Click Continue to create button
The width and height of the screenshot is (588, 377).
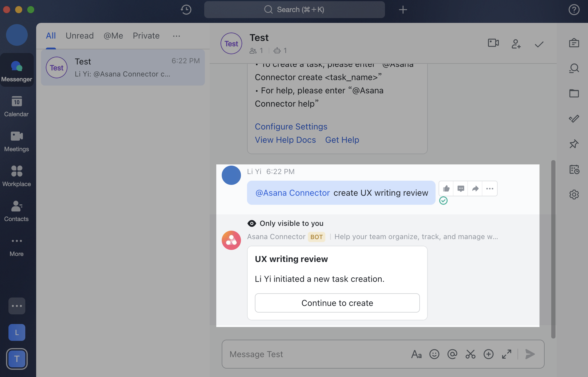click(337, 303)
